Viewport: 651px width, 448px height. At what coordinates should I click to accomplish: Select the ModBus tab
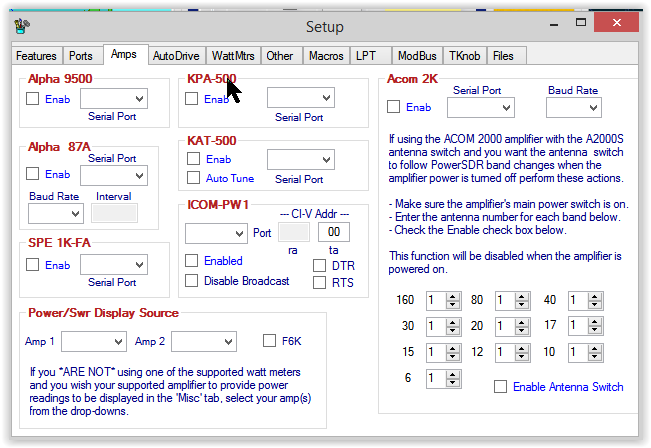click(417, 56)
